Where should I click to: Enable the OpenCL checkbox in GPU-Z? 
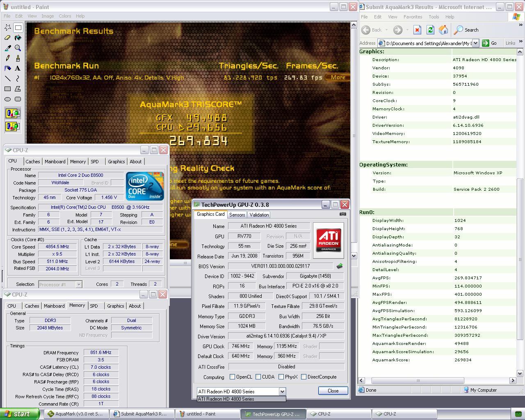coord(233,377)
